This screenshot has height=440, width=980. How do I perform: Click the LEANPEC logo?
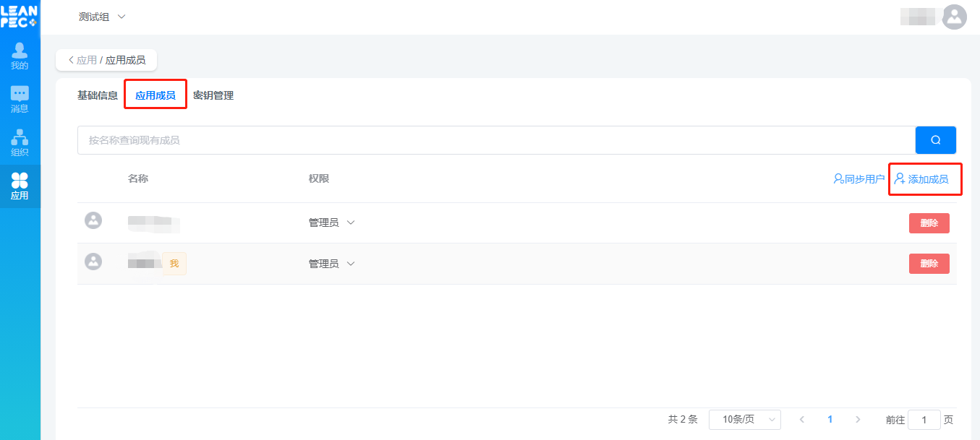[19, 17]
